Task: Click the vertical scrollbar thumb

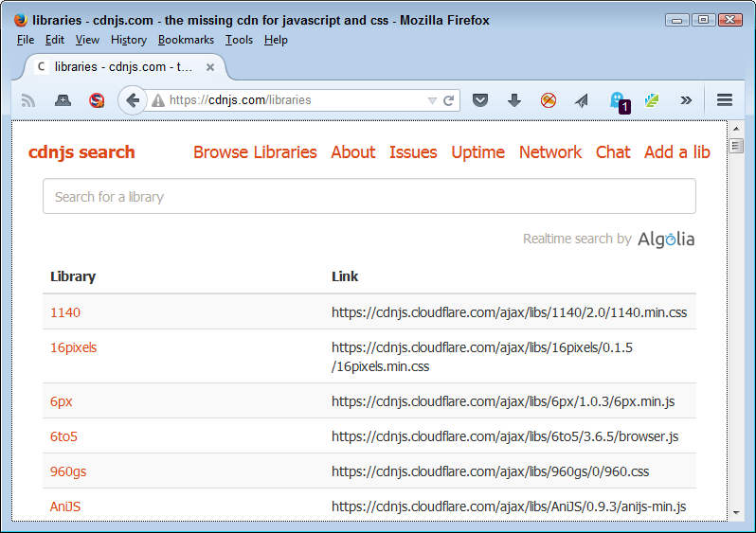Action: [x=736, y=146]
